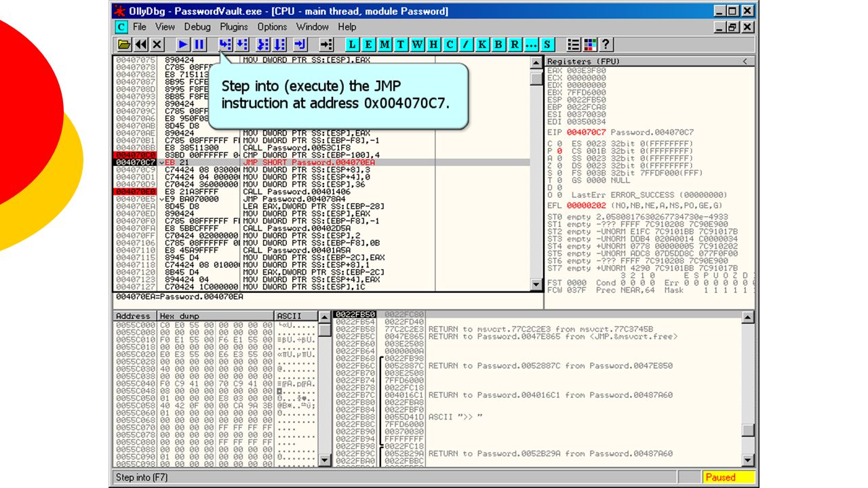Show Windows with the W button
868x488 pixels.
pos(418,45)
